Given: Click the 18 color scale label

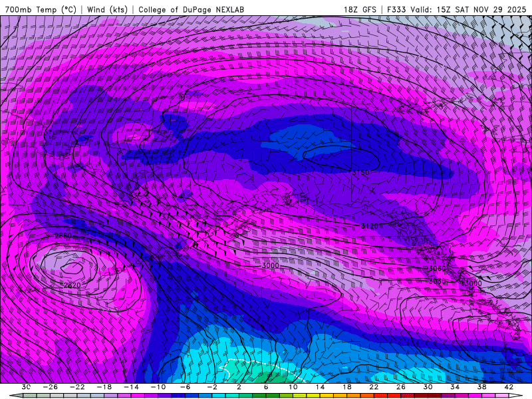Looking at the screenshot, I should [347, 387].
